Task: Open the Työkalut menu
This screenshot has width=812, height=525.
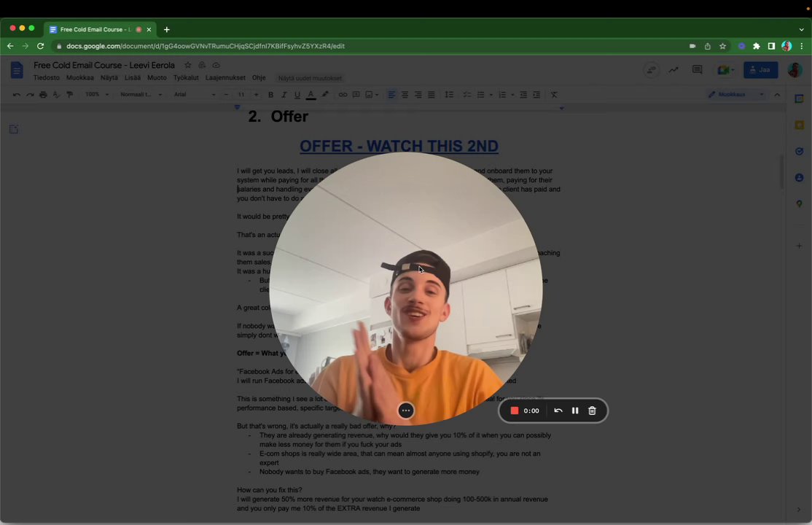Action: pyautogui.click(x=186, y=78)
